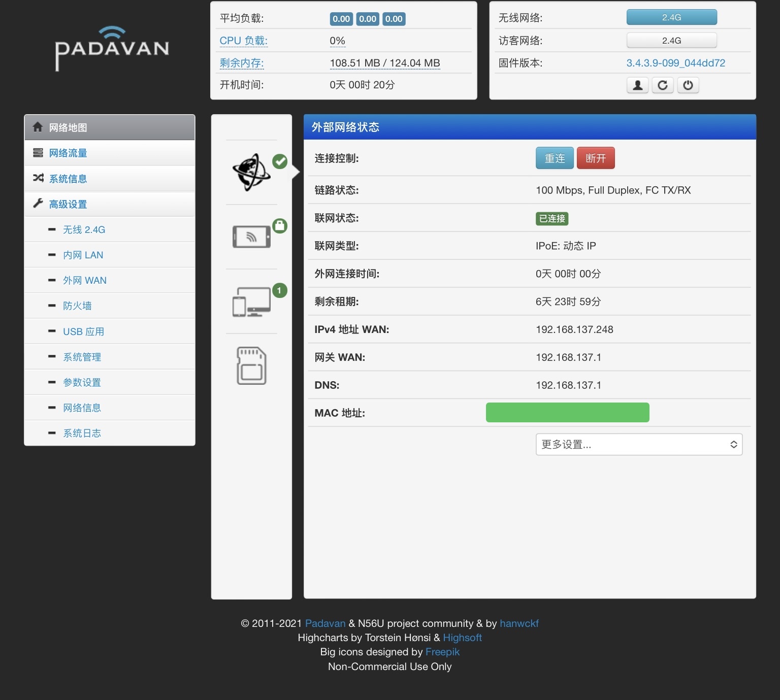The width and height of the screenshot is (780, 700).
Task: Toggle the guest network 2.4G button
Action: (x=671, y=41)
